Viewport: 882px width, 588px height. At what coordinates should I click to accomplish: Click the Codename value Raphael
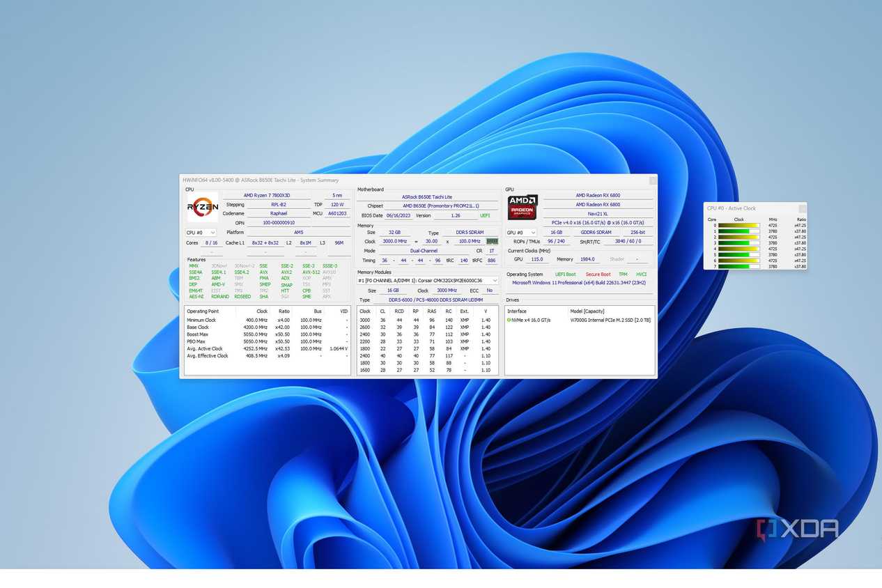click(x=279, y=214)
